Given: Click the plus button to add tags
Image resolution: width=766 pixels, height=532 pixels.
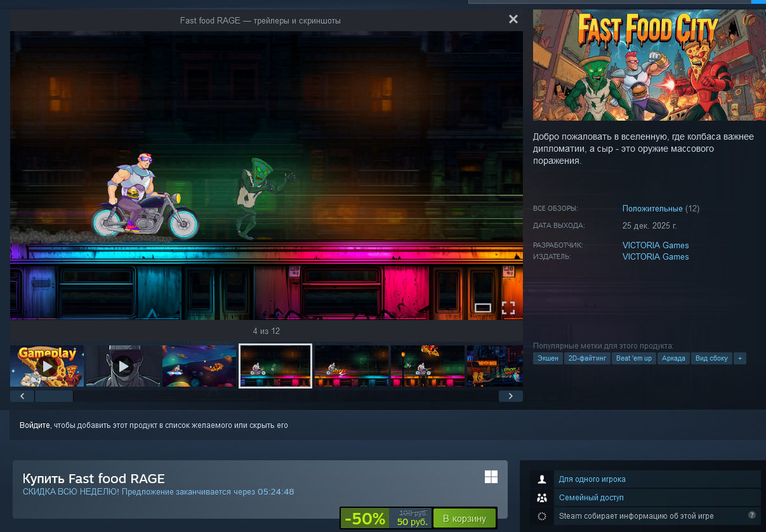Looking at the screenshot, I should tap(740, 359).
